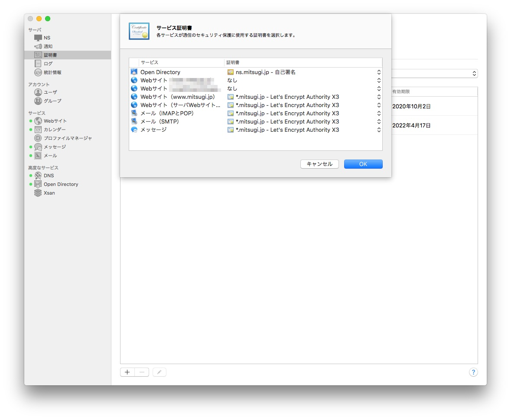Go to プロファイルマネージャ in sidebar
This screenshot has height=420, width=511.
point(67,138)
